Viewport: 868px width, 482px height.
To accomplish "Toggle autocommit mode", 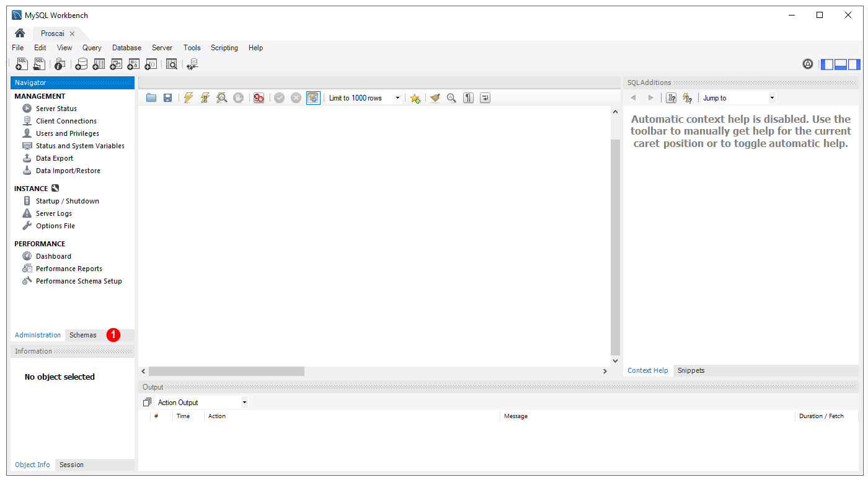I will coord(313,98).
